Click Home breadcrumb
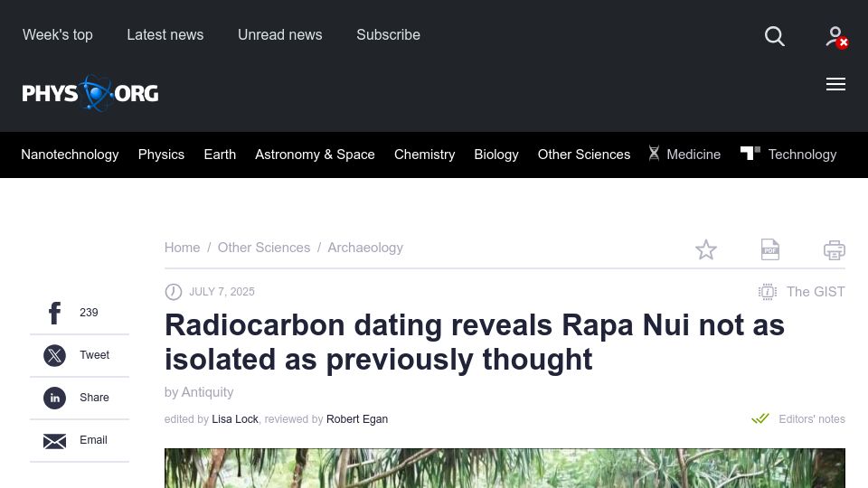The image size is (868, 488). pos(182,248)
